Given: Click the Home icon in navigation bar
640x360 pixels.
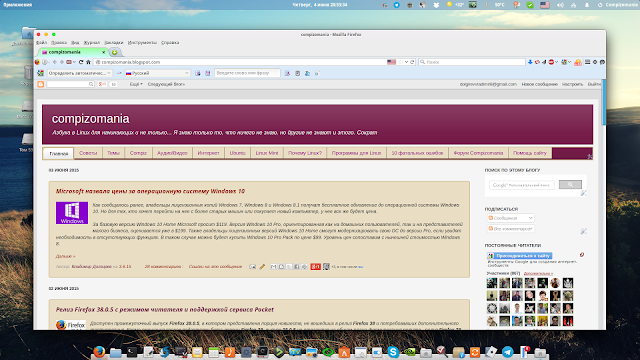Looking at the screenshot, I should pyautogui.click(x=88, y=62).
